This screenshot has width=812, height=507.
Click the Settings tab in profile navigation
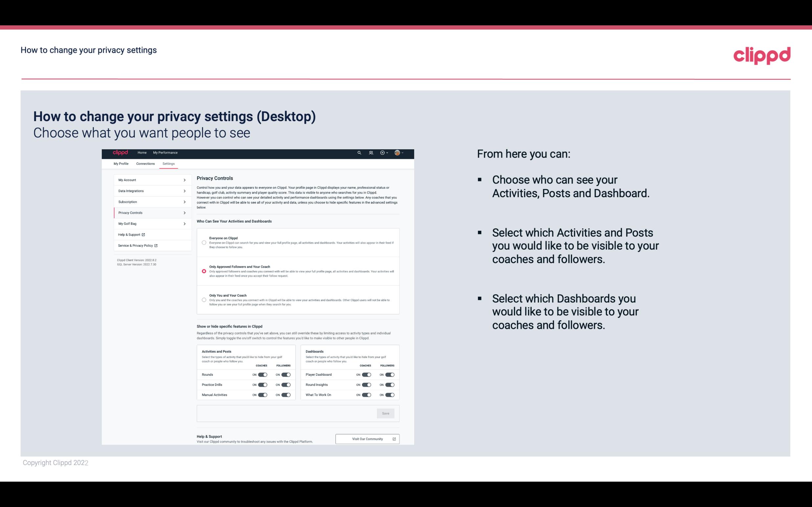click(x=168, y=163)
